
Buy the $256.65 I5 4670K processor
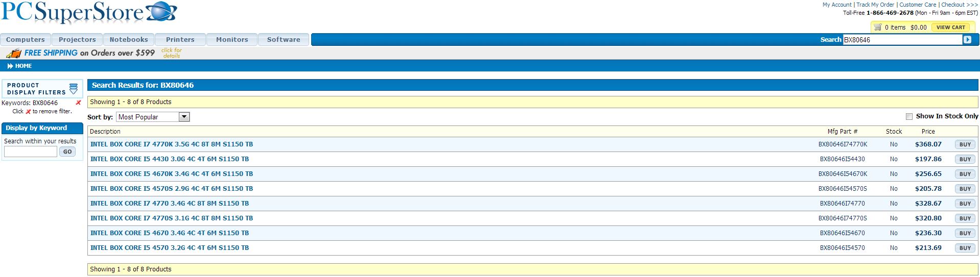tap(965, 174)
